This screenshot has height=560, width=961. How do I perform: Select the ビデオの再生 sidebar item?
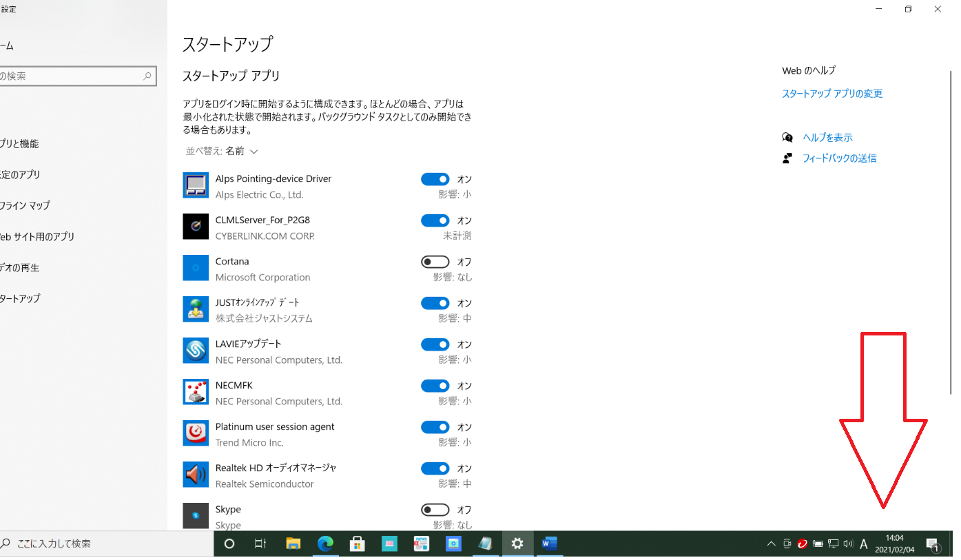coord(83,268)
